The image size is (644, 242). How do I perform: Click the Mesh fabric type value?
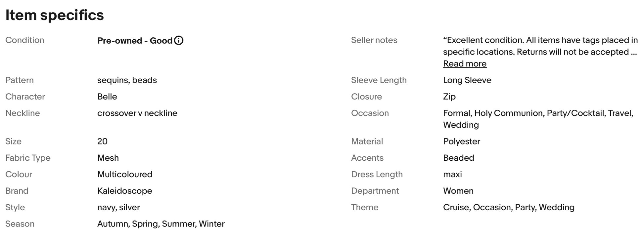point(108,158)
